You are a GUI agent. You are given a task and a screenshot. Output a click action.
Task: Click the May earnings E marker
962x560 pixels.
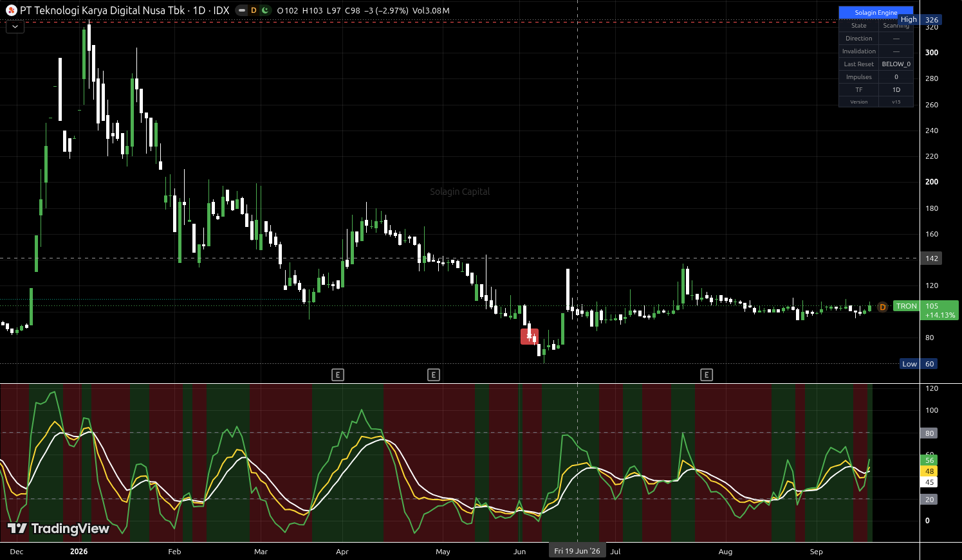point(434,375)
